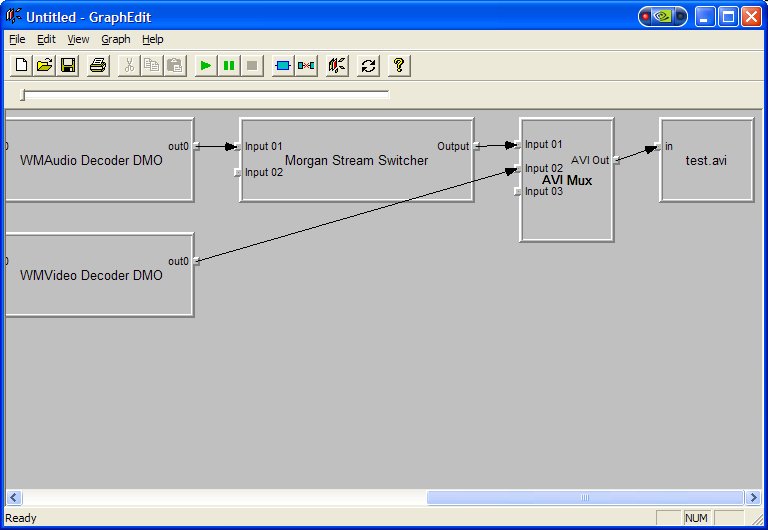Click Morgan Stream Switcher Output pin
The height and width of the screenshot is (530, 768).
[476, 146]
